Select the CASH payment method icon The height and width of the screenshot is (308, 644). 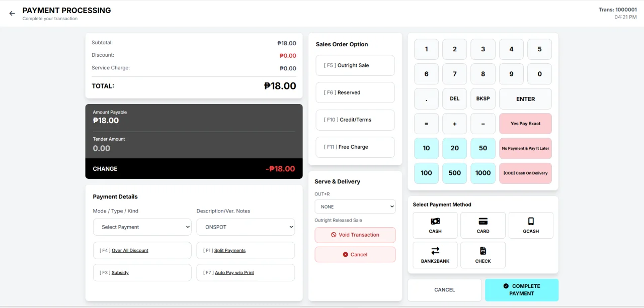point(435,225)
